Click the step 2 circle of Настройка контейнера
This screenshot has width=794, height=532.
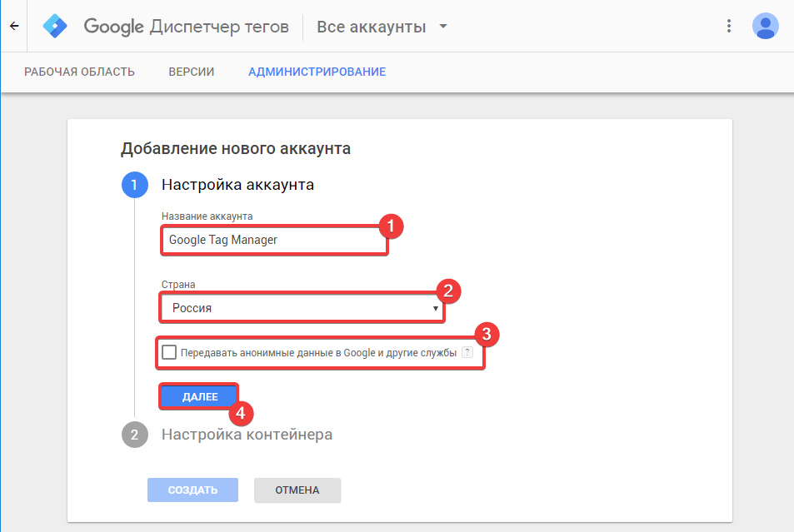click(x=135, y=435)
